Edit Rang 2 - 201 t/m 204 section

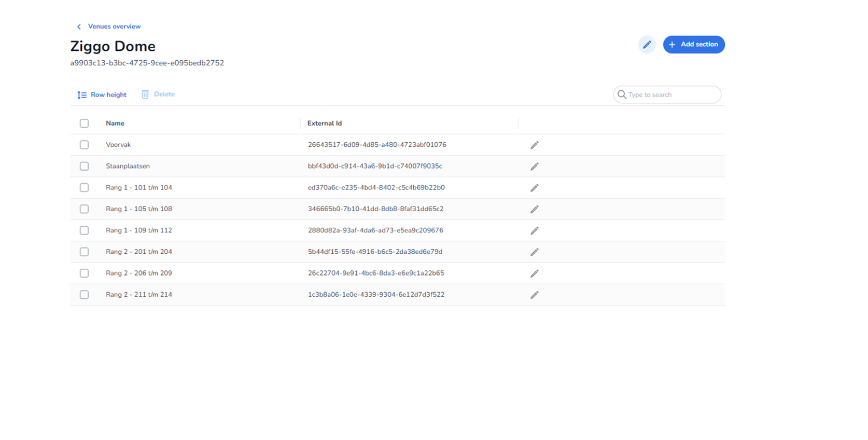click(x=534, y=252)
